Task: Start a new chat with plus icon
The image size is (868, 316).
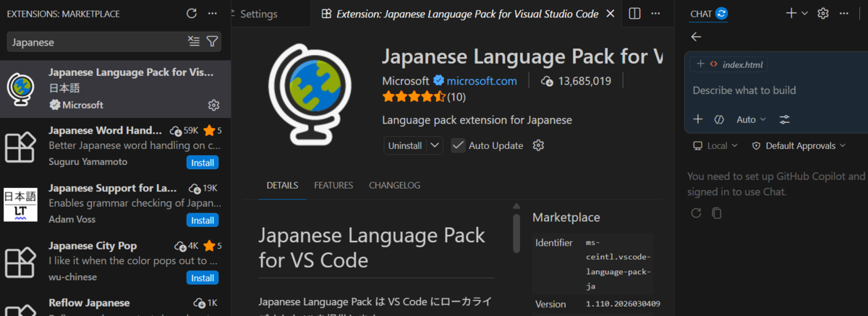Action: tap(791, 13)
